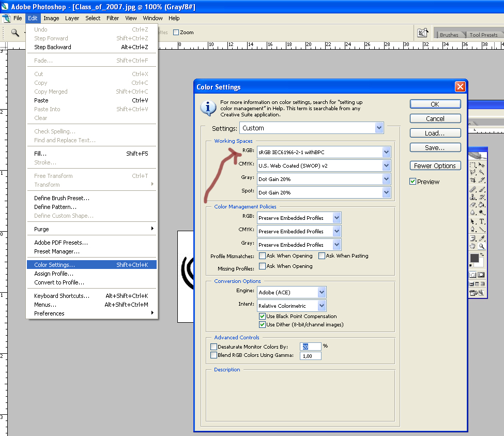
Task: Select the Path Selection tool
Action: tap(473, 221)
